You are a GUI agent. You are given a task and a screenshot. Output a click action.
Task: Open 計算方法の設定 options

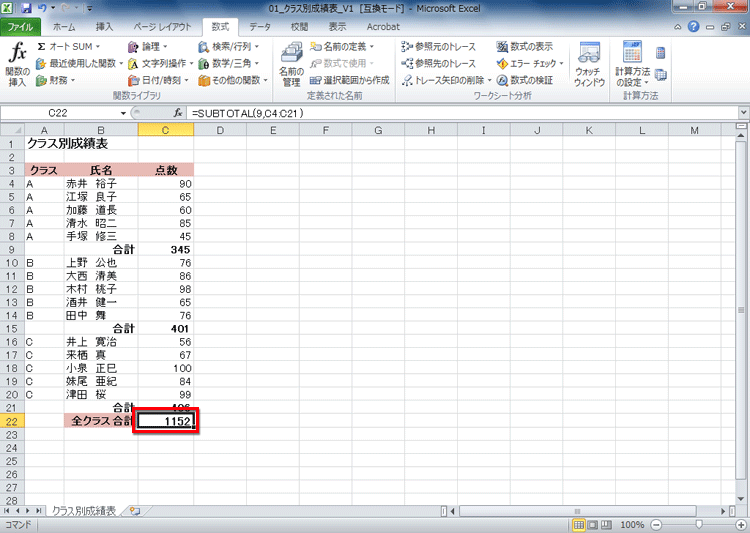pos(632,64)
